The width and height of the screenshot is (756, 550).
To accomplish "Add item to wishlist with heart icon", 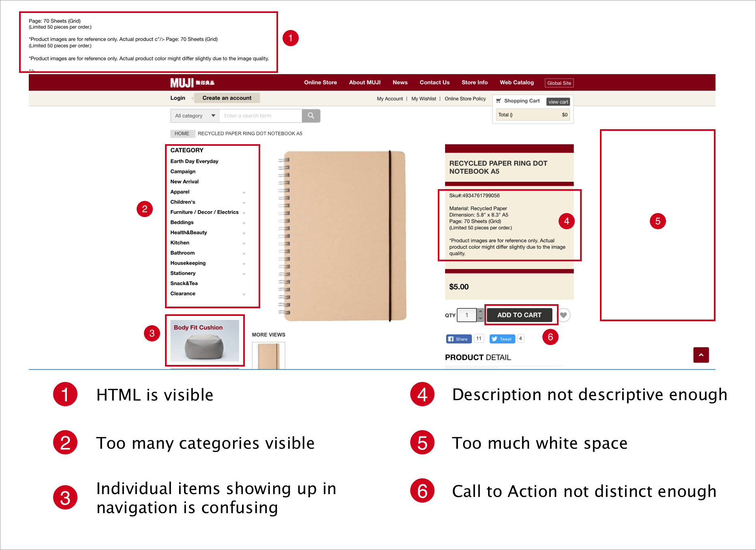I will [563, 315].
